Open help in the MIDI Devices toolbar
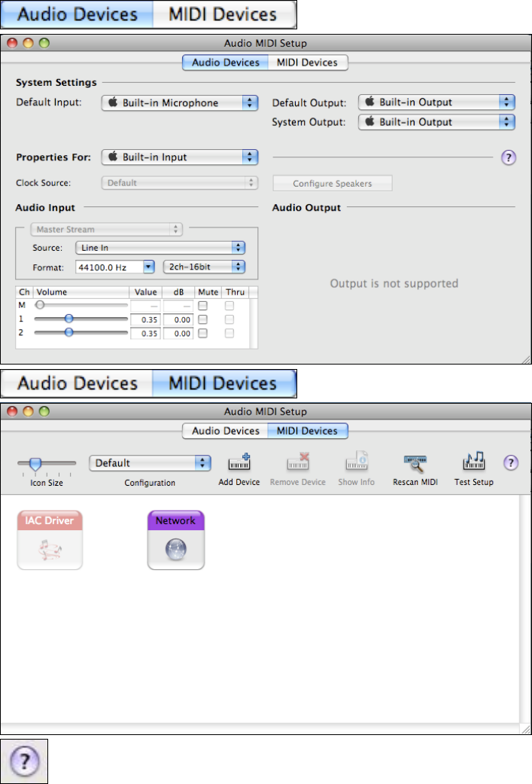Image resolution: width=532 pixels, height=784 pixels. pyautogui.click(x=510, y=462)
